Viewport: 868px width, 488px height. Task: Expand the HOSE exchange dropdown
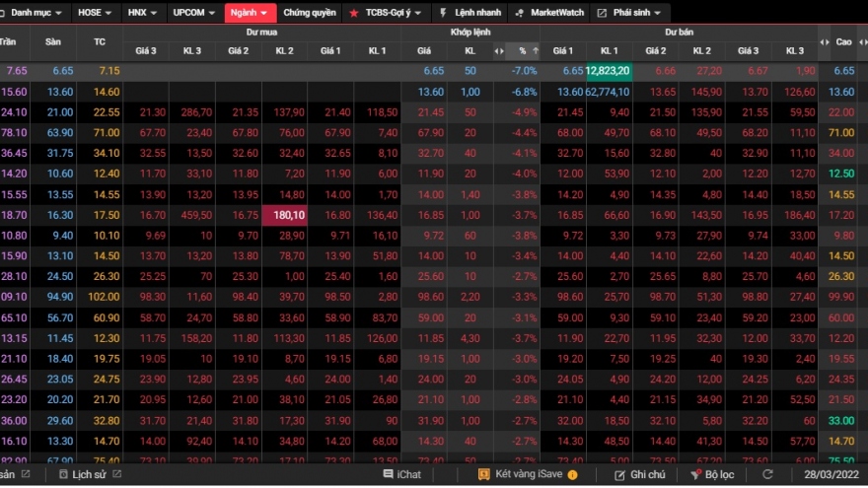(x=95, y=13)
